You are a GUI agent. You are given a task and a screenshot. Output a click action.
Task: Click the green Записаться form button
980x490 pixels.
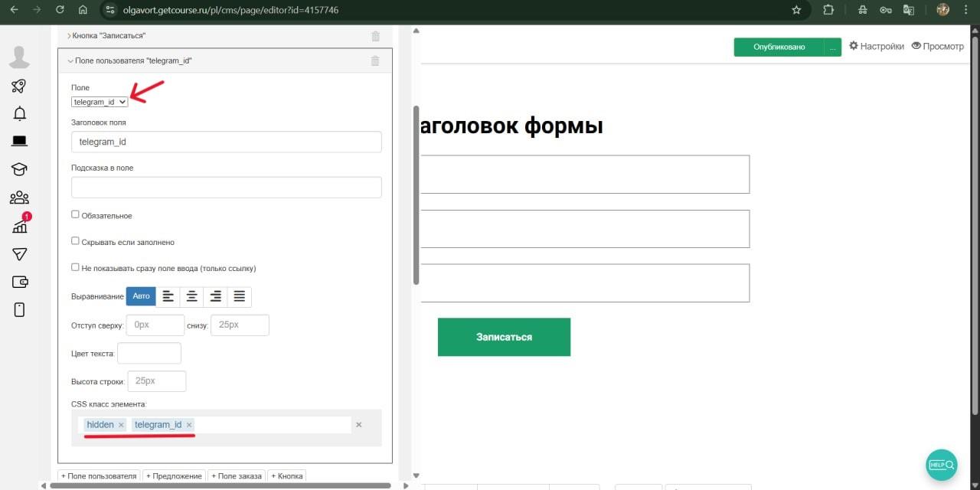(x=504, y=337)
